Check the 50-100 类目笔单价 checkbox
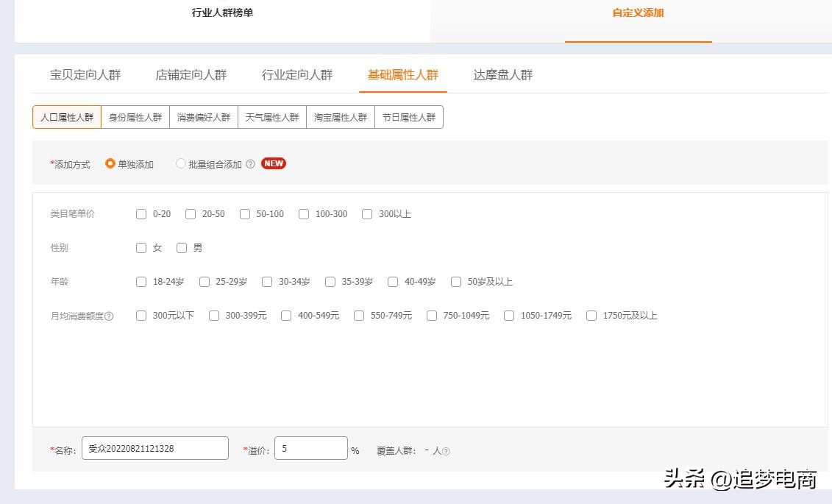This screenshot has height=504, width=832. click(x=245, y=214)
